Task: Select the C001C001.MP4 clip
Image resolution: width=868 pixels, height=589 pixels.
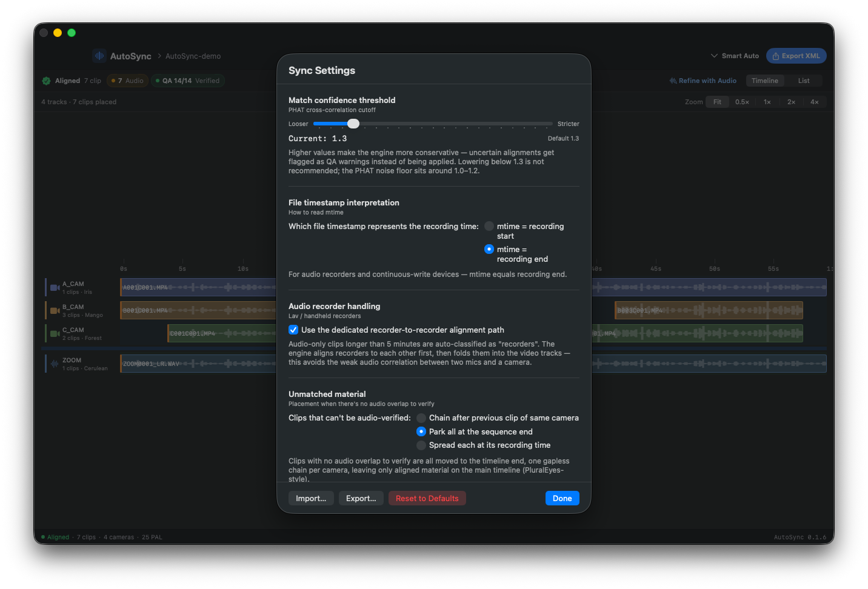Action: [x=222, y=333]
